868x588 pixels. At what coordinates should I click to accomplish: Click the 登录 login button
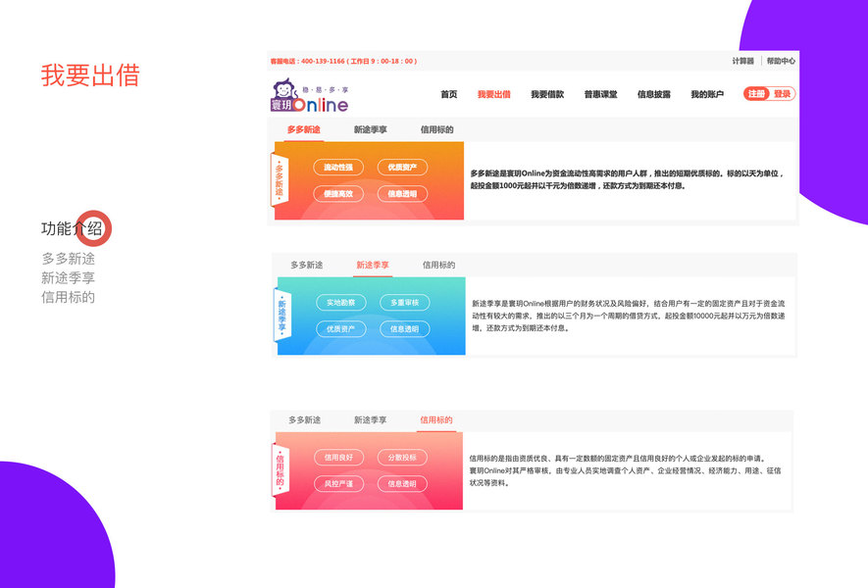(783, 94)
